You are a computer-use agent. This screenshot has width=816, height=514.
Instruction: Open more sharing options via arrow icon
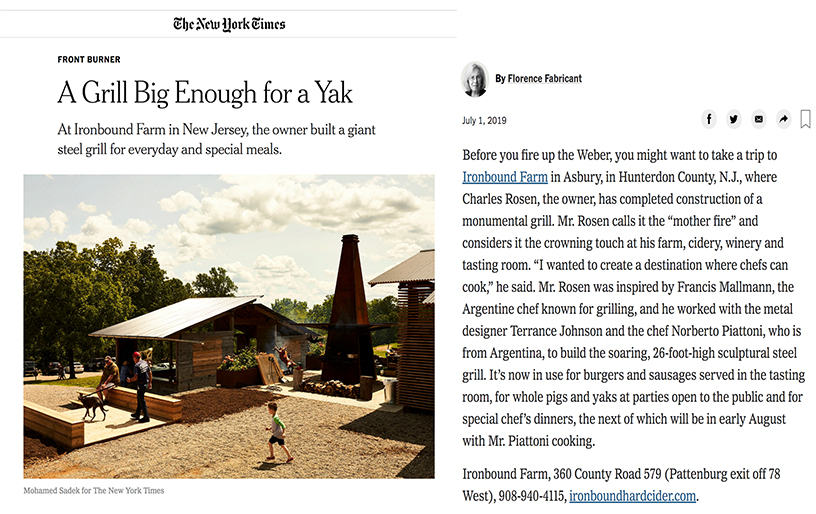(783, 119)
